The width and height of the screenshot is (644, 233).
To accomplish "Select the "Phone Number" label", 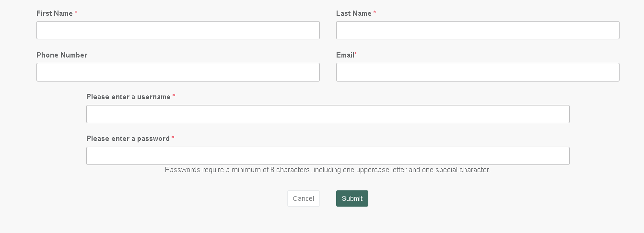I will click(x=62, y=55).
